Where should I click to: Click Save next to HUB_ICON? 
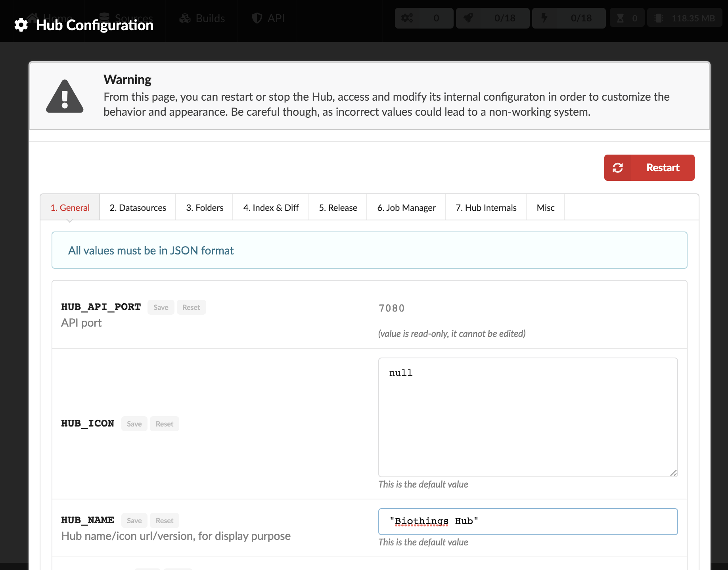point(134,424)
